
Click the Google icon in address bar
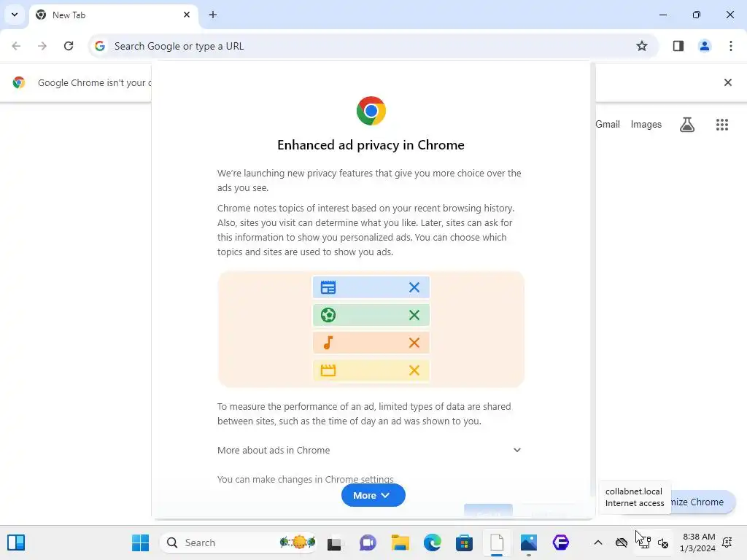pos(99,46)
